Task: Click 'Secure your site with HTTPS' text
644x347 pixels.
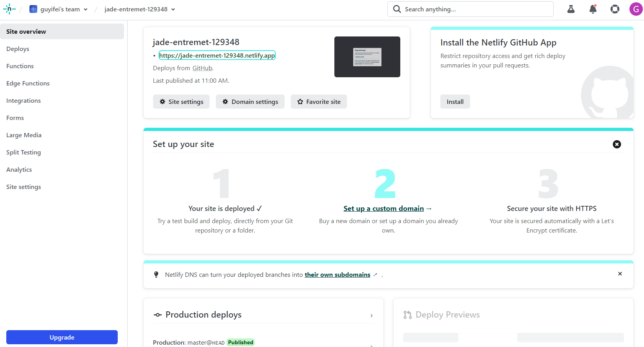Action: point(552,208)
